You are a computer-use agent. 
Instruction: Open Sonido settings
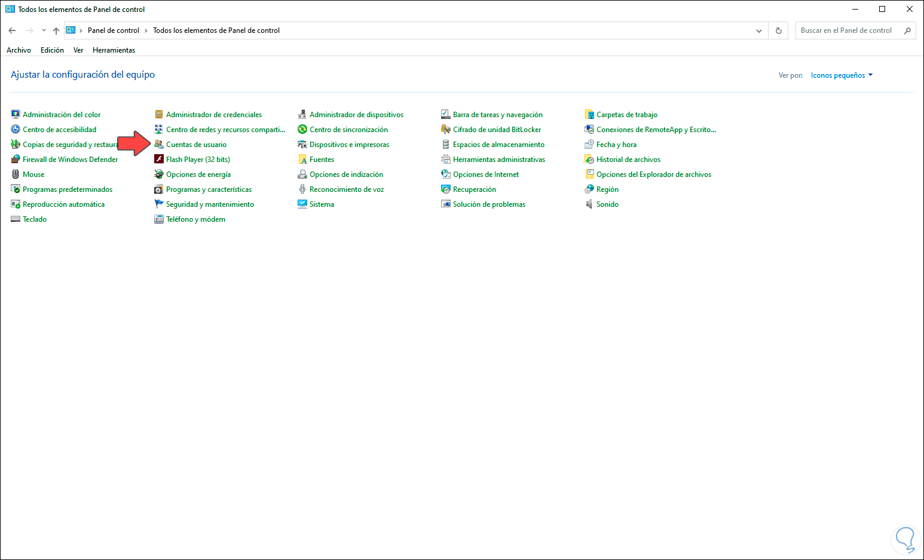(607, 204)
